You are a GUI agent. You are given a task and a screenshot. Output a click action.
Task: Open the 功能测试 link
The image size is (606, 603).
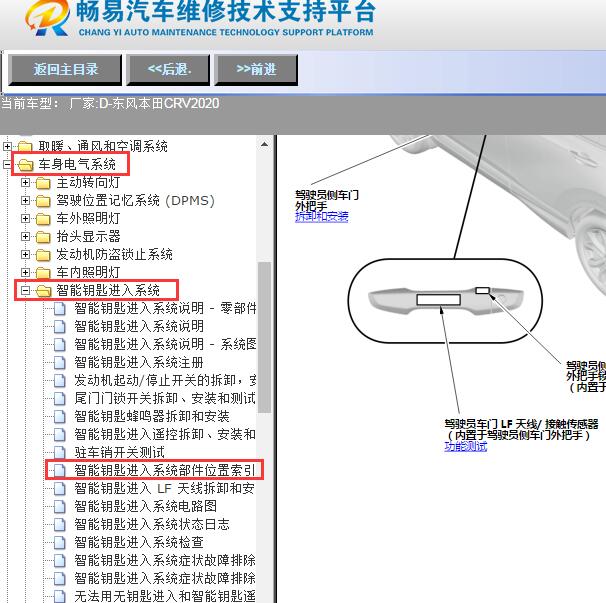pos(465,446)
